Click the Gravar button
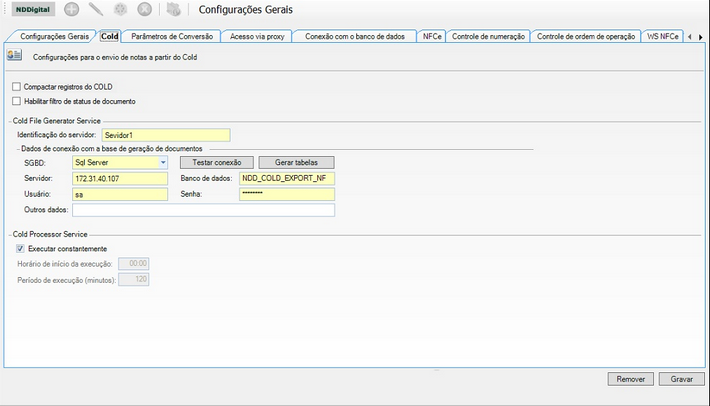The height and width of the screenshot is (406, 710). [682, 379]
